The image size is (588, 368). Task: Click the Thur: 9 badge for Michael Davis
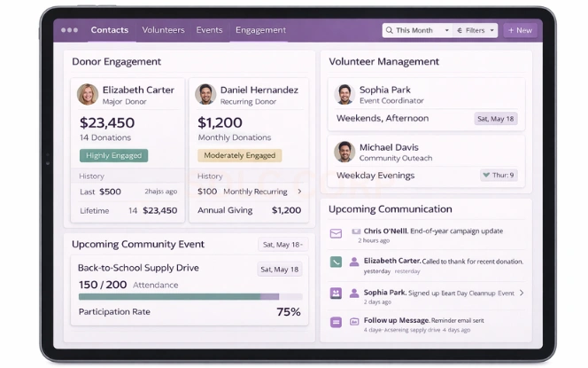pos(499,176)
